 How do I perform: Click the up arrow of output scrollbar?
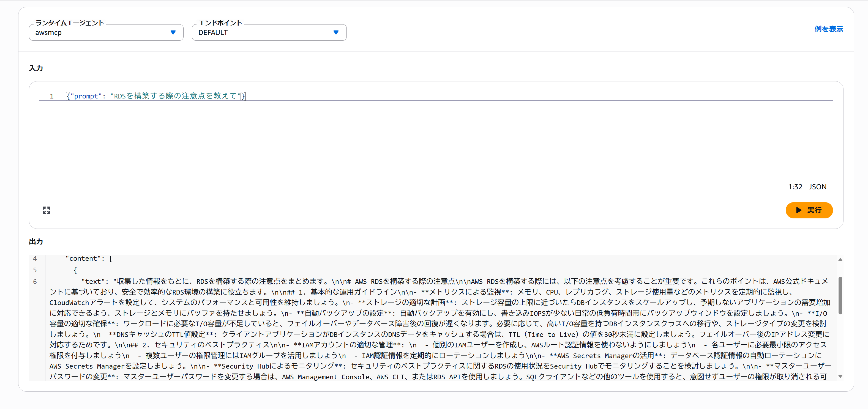pos(840,260)
